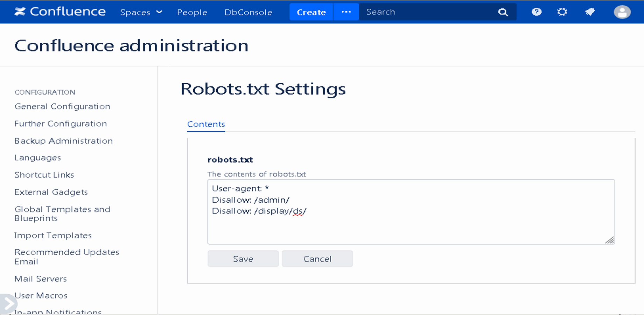Open General Configuration in sidebar
Viewport: 644px width, 315px height.
click(62, 106)
